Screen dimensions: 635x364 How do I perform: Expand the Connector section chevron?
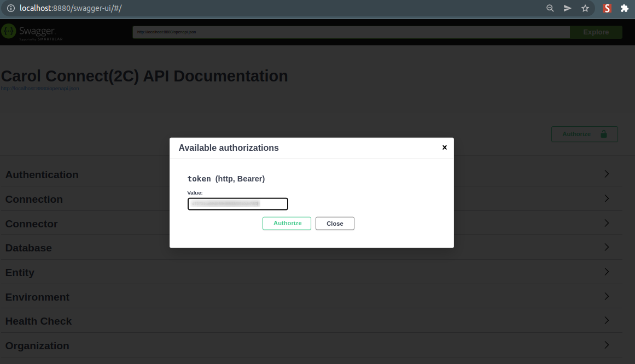[606, 224]
